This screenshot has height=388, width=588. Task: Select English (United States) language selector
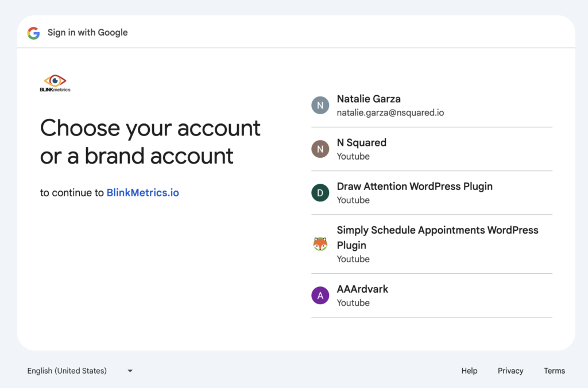click(67, 371)
